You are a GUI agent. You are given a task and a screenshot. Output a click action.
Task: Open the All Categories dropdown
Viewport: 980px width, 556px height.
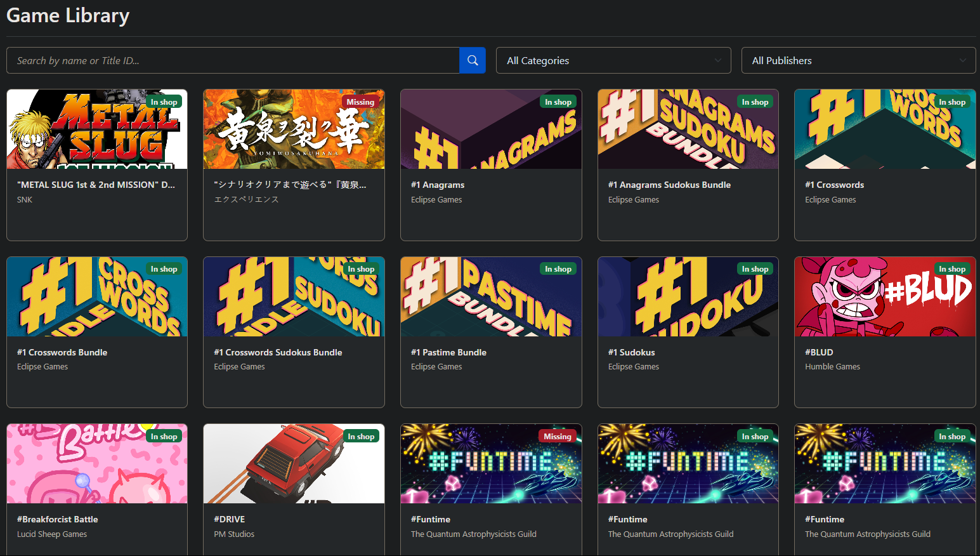click(x=613, y=60)
